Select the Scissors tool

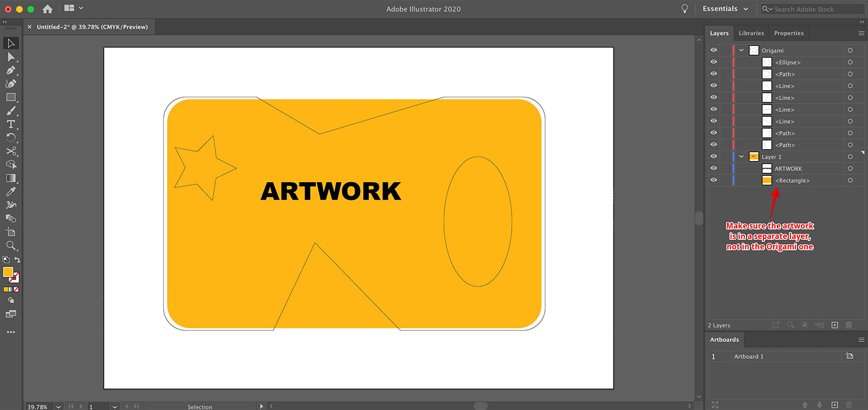11,151
